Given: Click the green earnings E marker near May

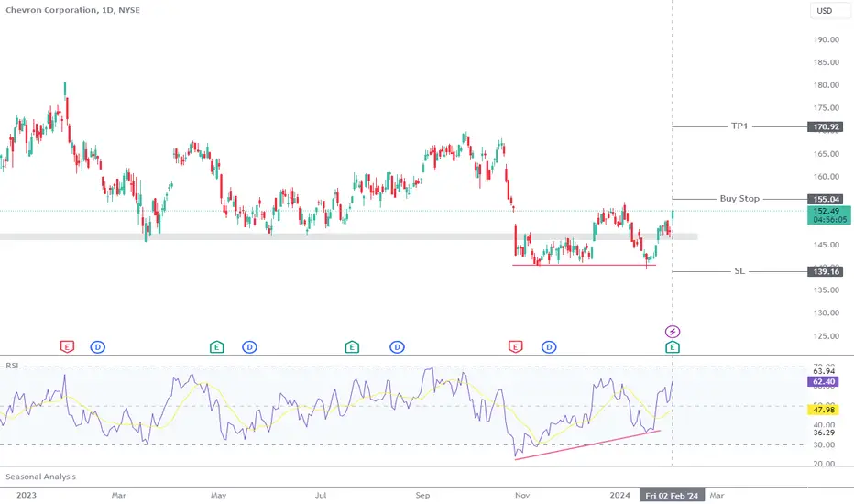Looking at the screenshot, I should pos(217,346).
